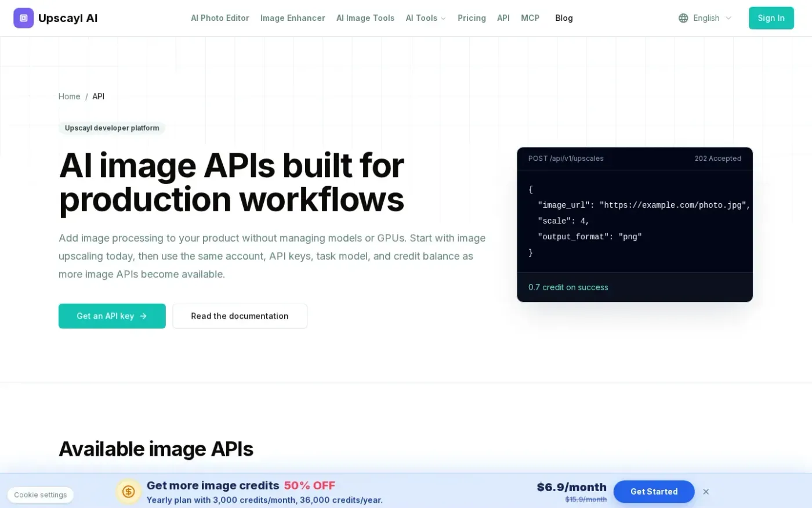Click the purple Upscayl AI logo icon
812x508 pixels.
pyautogui.click(x=24, y=18)
